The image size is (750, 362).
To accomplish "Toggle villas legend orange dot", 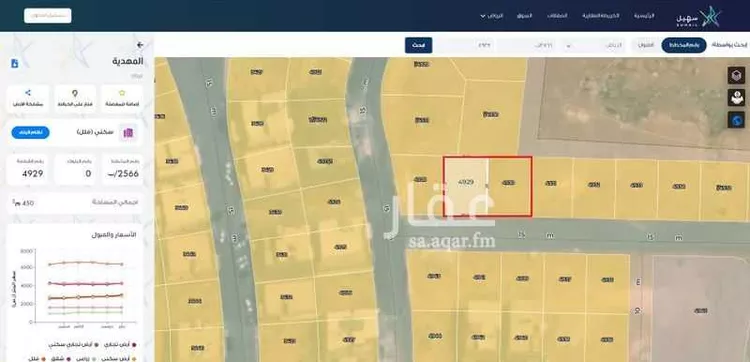I will (x=43, y=358).
